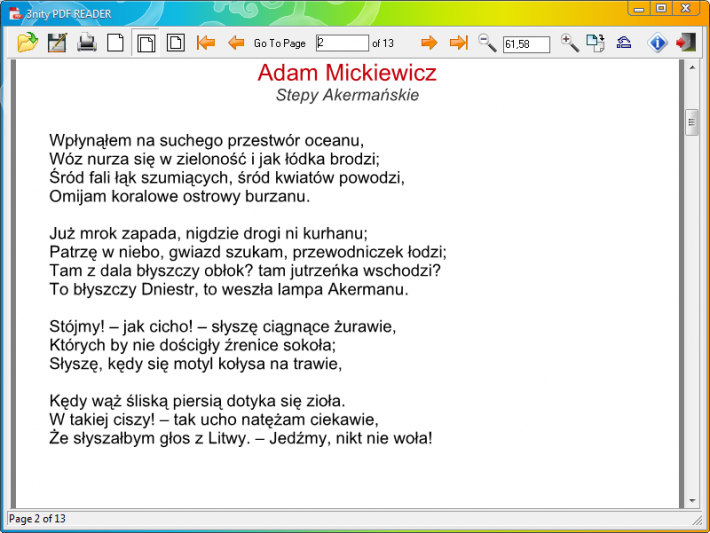Click the line 'Kędy wąż śliską piersią dotyka się zioła.'

coord(197,401)
